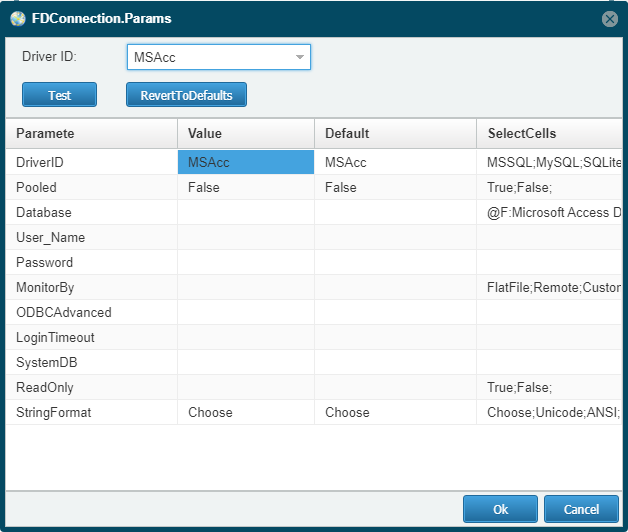Select the Database value cell

click(246, 212)
